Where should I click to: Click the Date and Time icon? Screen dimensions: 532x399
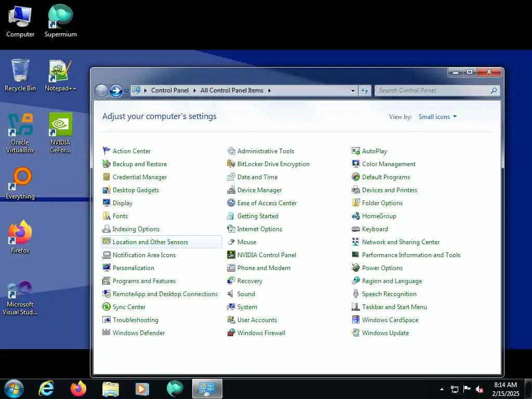(x=231, y=177)
